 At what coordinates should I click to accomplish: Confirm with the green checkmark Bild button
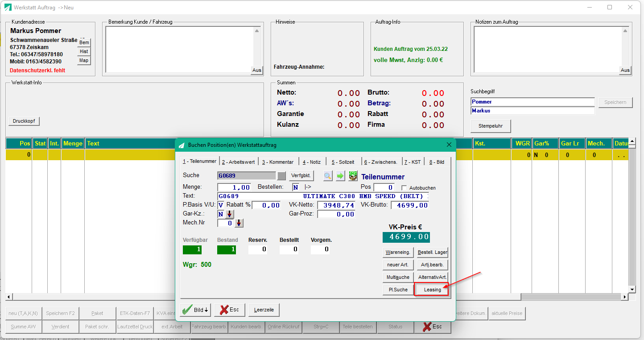click(195, 310)
